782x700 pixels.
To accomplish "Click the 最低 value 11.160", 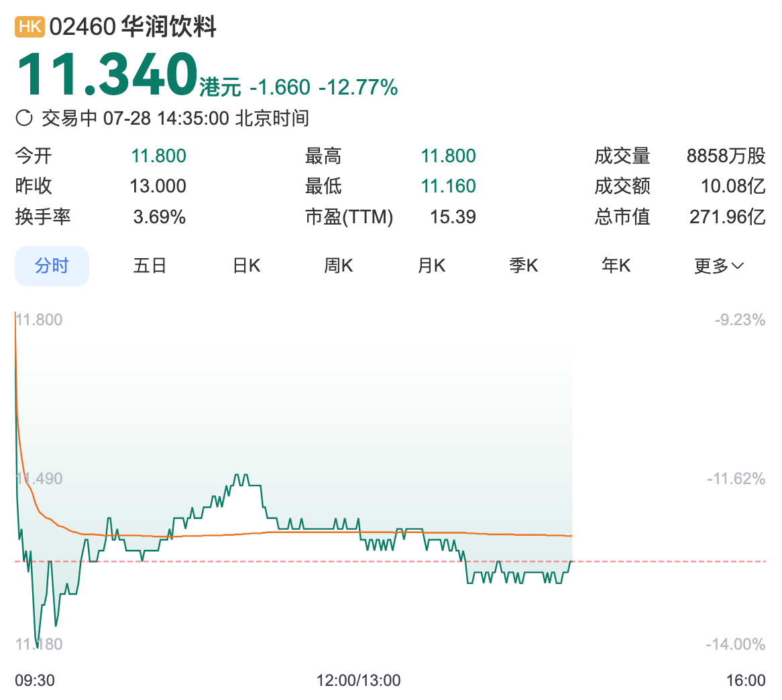I will 449,186.
